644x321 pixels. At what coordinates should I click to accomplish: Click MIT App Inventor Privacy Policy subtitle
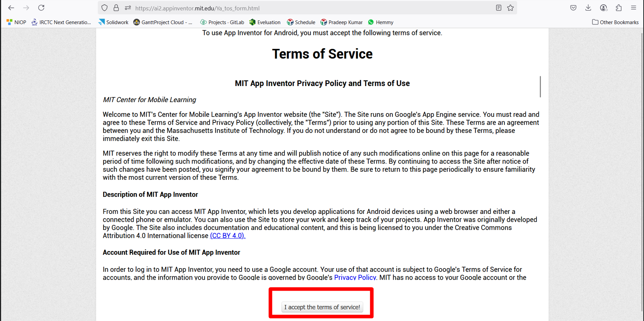click(x=322, y=83)
